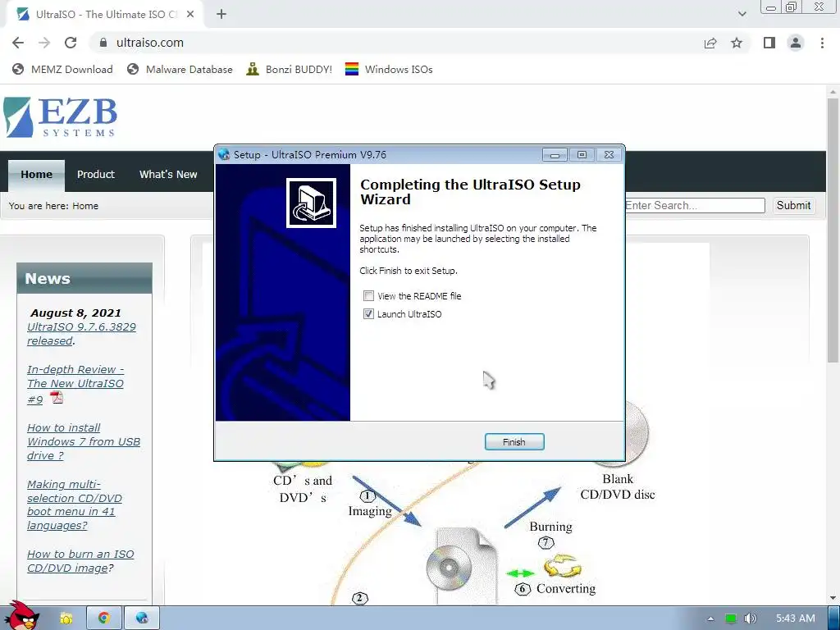Click the 5:43 AM taskbar clock

pos(796,619)
